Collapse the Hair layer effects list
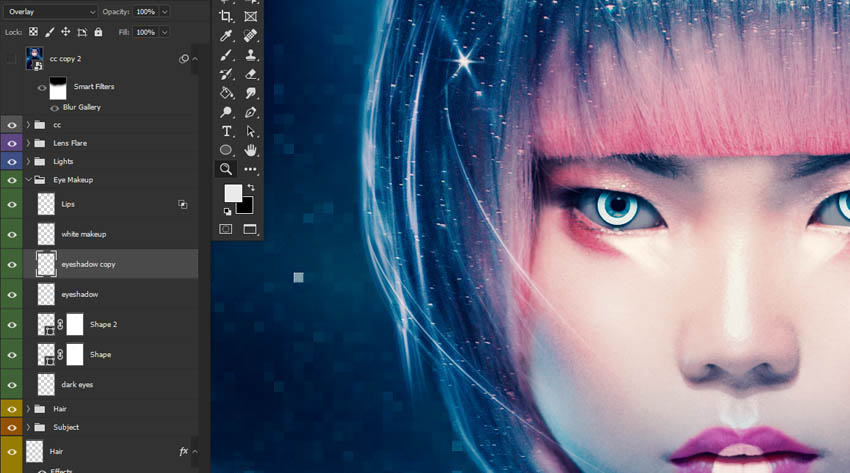Screen dimensions: 850x473 (x=195, y=451)
